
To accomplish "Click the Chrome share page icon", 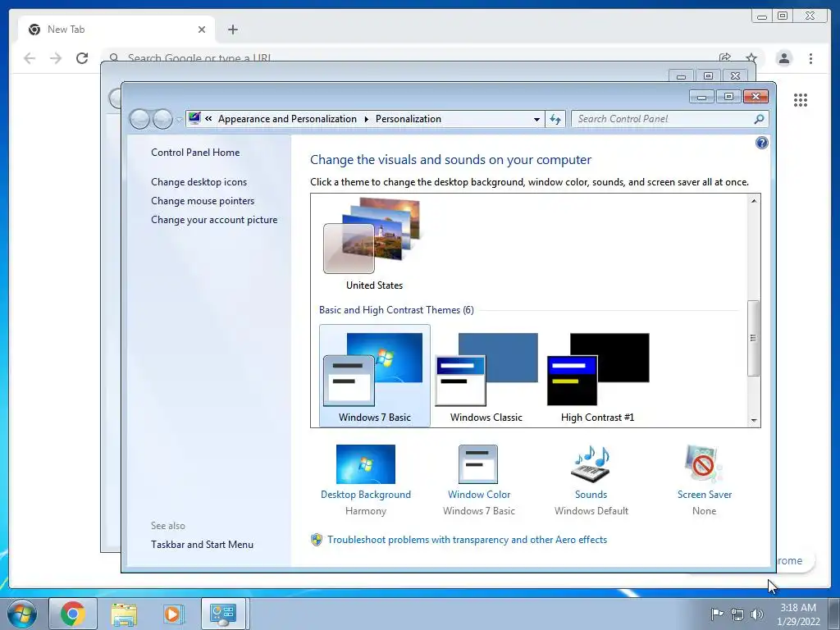I will click(x=725, y=57).
